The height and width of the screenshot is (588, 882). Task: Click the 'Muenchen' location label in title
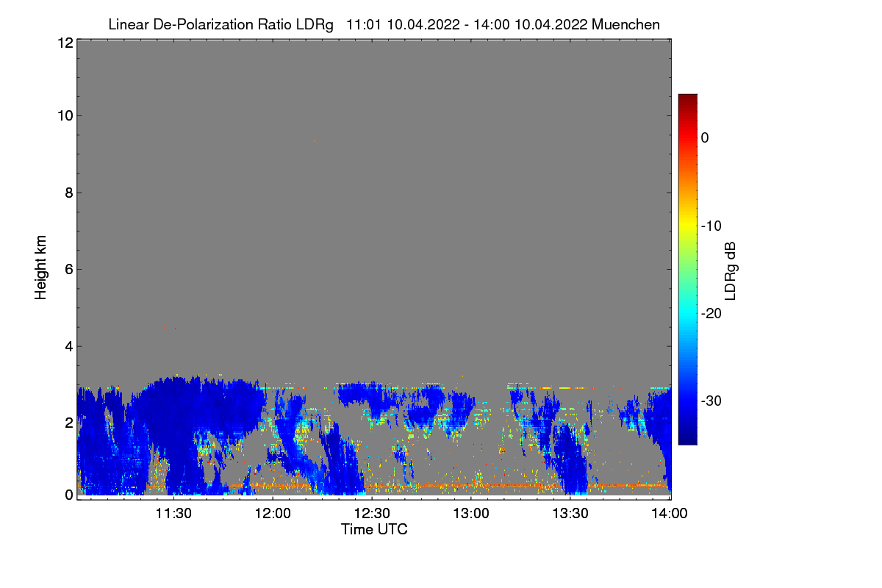(x=625, y=24)
